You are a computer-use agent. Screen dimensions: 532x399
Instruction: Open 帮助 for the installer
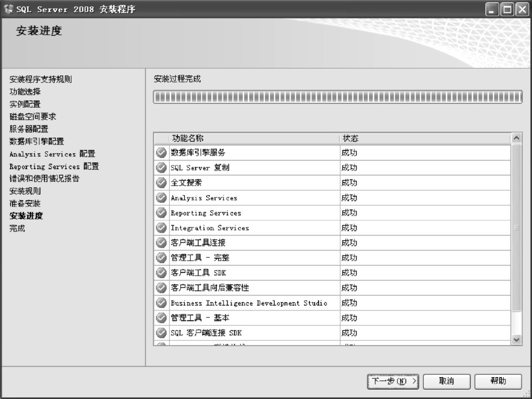point(498,381)
